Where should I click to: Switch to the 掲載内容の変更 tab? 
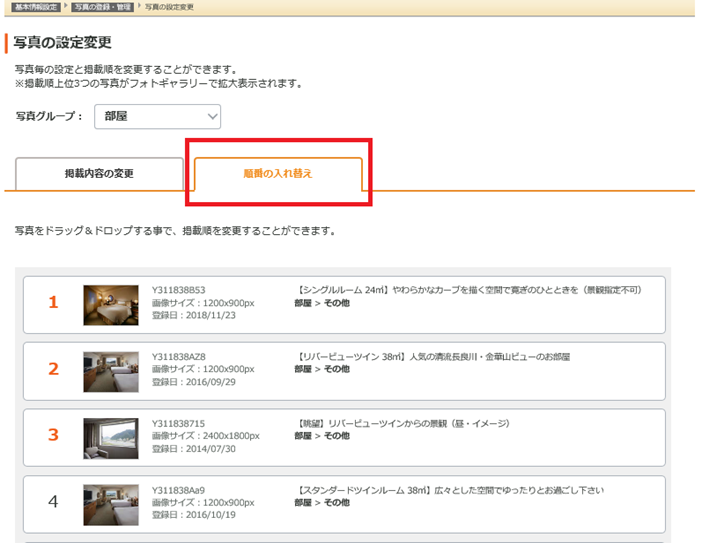(99, 174)
